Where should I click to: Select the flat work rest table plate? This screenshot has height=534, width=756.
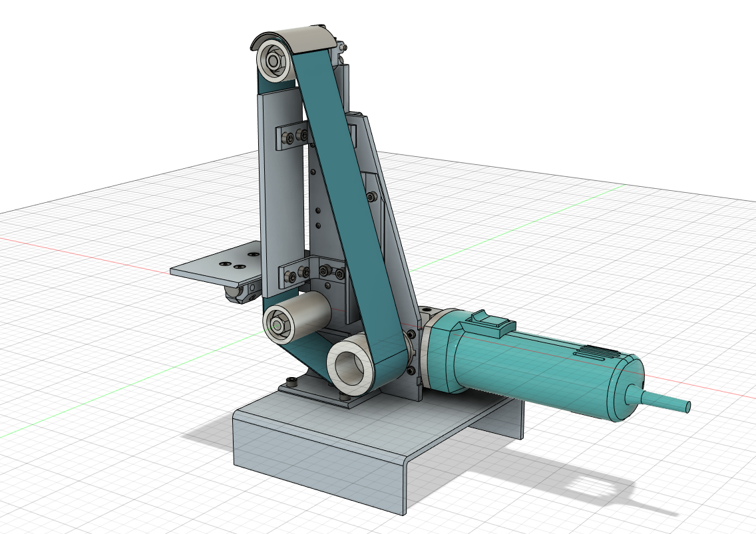(217, 263)
